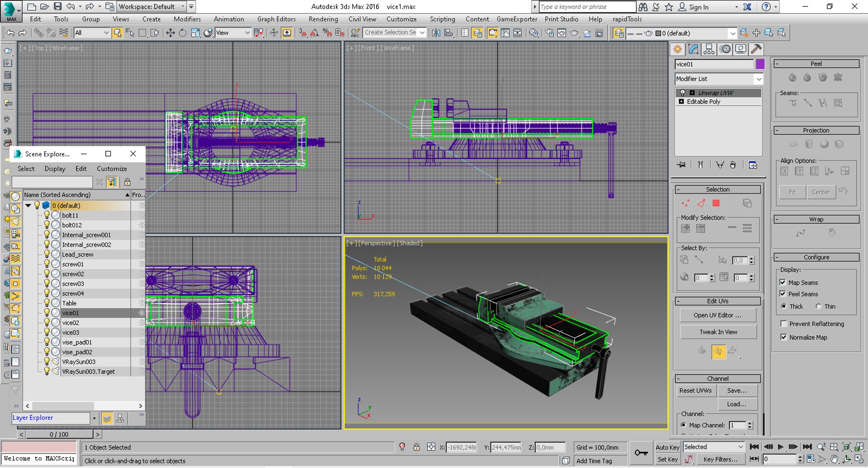The image size is (868, 468).
Task: Toggle the Map Seams checkbox
Action: tap(783, 282)
